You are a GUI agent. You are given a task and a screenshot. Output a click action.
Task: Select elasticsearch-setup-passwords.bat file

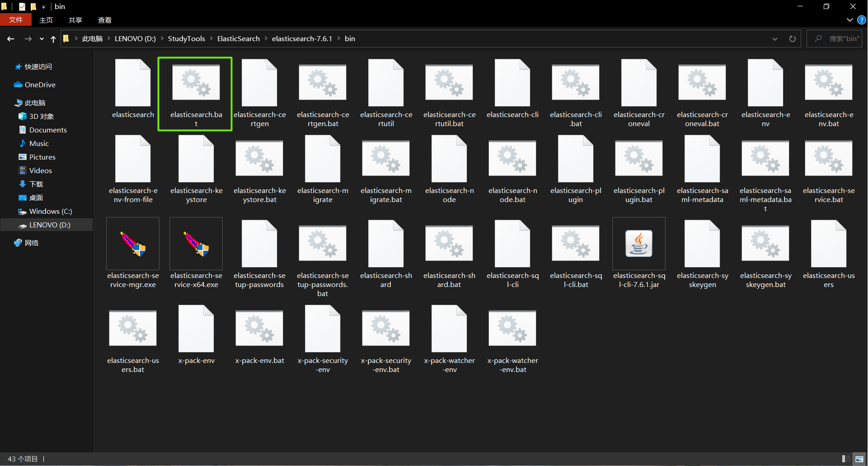323,259
